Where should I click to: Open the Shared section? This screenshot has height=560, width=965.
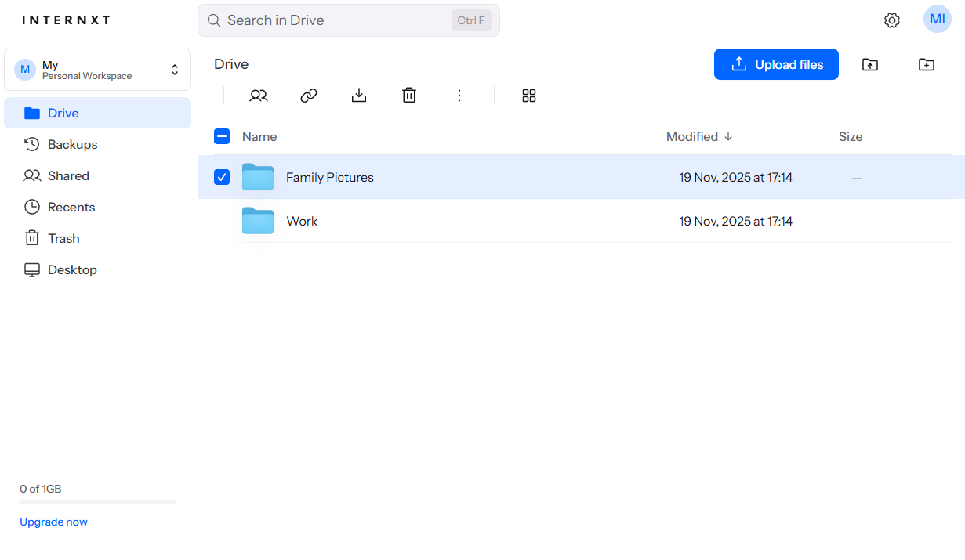[67, 175]
